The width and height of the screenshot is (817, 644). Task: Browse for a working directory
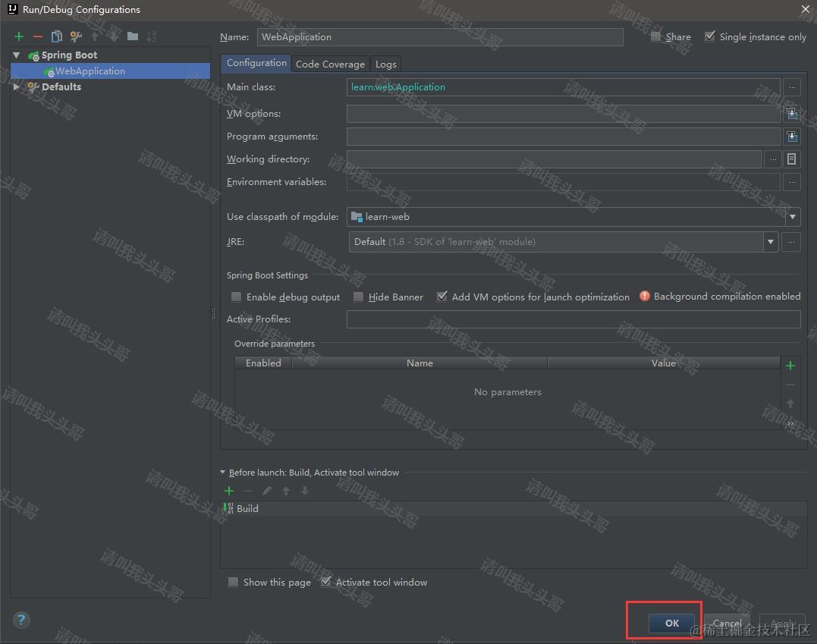click(772, 159)
